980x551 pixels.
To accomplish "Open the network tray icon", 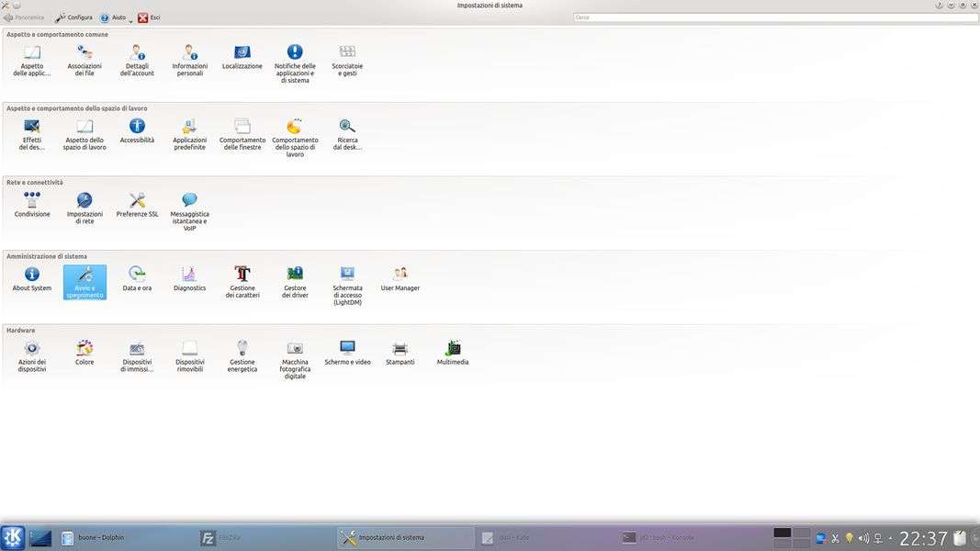I will pos(878,538).
